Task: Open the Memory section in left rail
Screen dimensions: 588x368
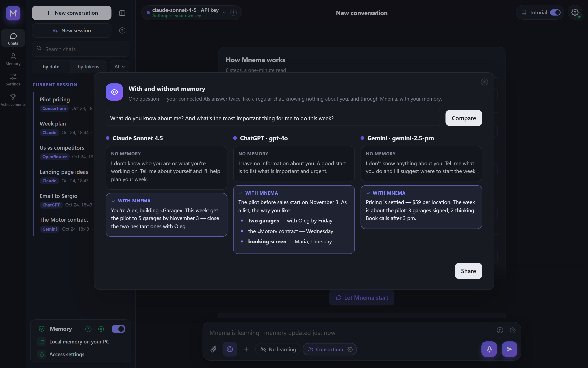Action: coord(13,59)
